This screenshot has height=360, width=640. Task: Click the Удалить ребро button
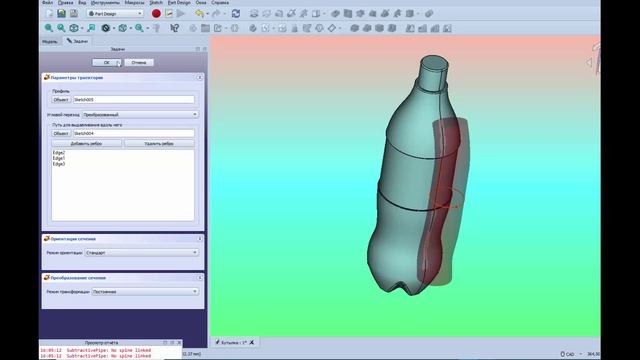(159, 144)
